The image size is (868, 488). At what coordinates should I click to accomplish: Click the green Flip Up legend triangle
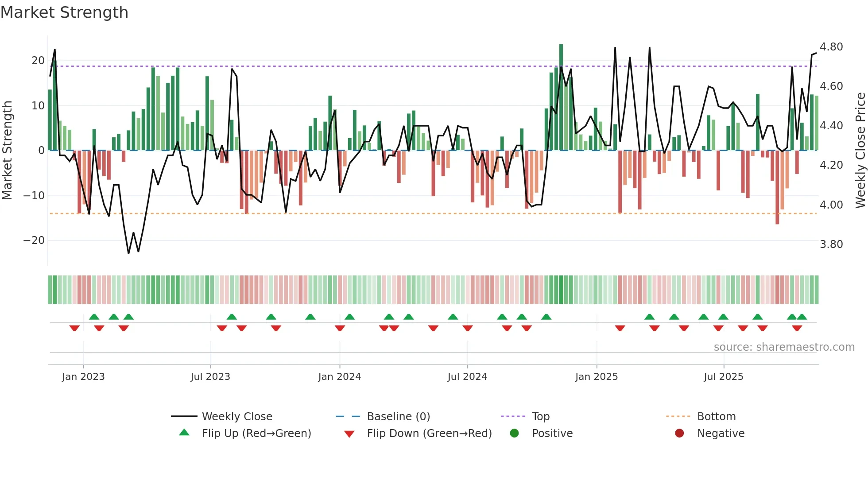pos(184,433)
